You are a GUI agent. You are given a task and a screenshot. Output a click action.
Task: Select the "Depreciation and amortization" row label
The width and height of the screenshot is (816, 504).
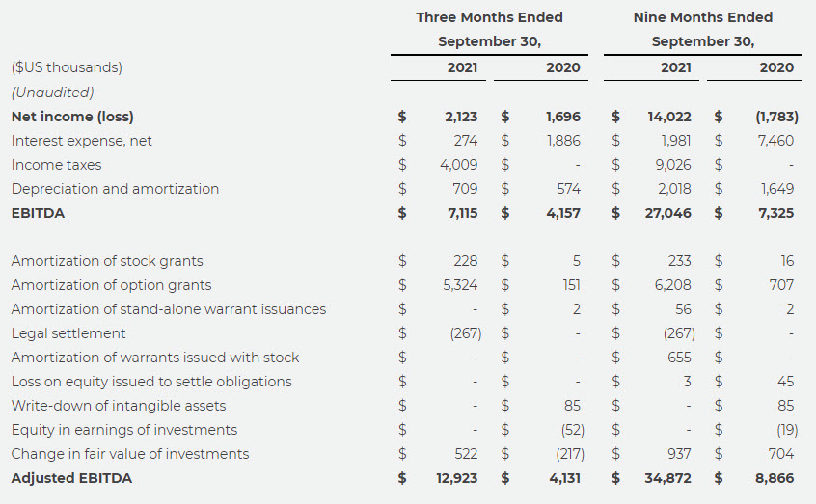(115, 189)
